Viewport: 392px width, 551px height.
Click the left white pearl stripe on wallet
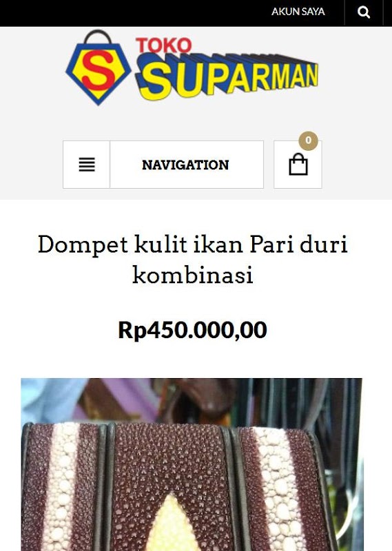pos(63,487)
